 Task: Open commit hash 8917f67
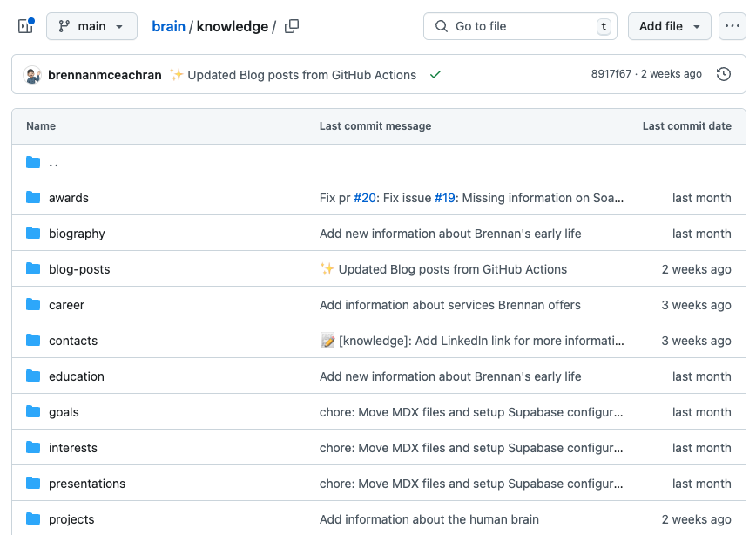tap(611, 74)
